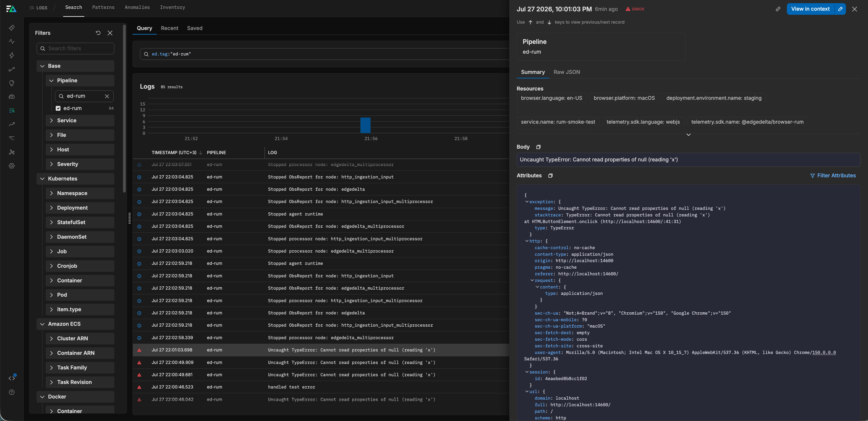Image resolution: width=868 pixels, height=421 pixels.
Task: Uncheck the ed-rum pipeline checkbox
Action: coord(58,108)
